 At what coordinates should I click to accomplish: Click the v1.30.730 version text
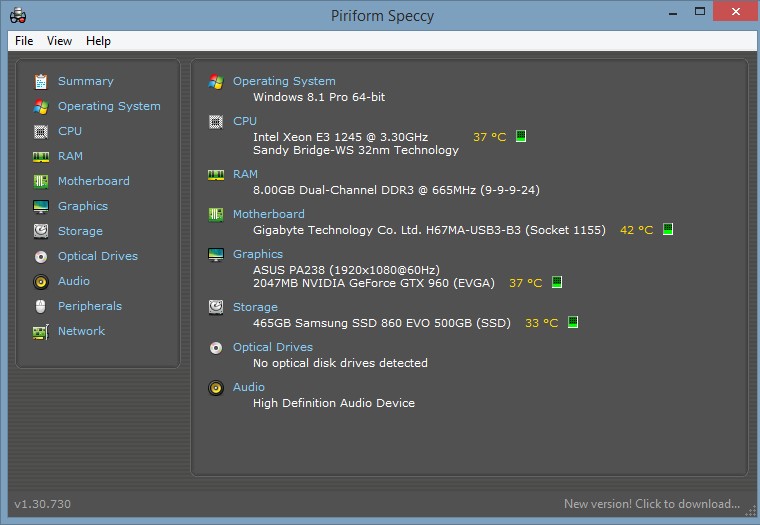[x=43, y=504]
